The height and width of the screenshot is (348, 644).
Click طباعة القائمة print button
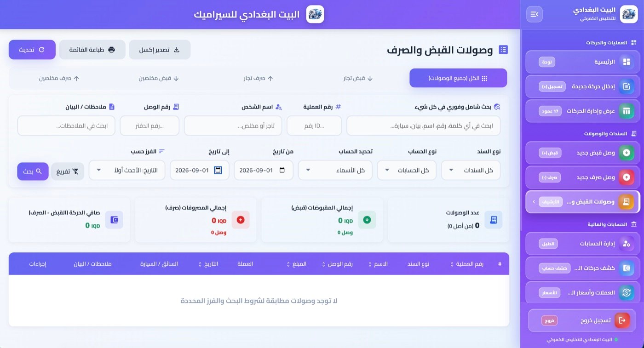(92, 50)
